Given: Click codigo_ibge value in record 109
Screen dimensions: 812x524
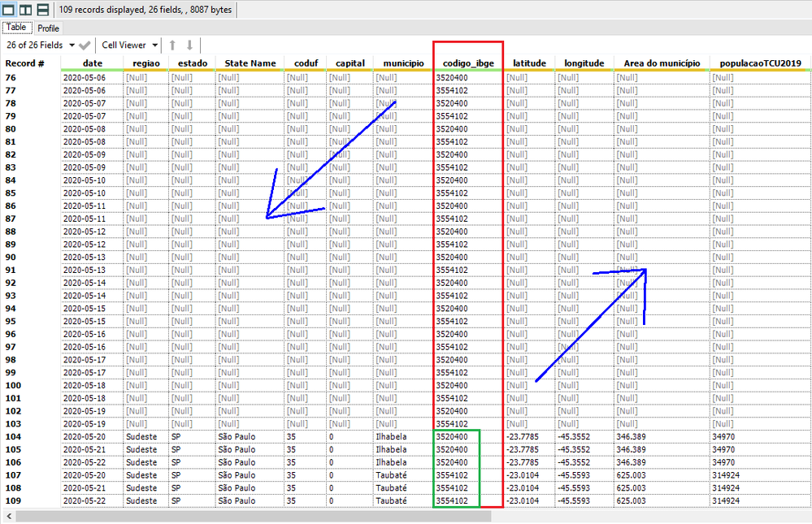Looking at the screenshot, I should click(x=452, y=501).
